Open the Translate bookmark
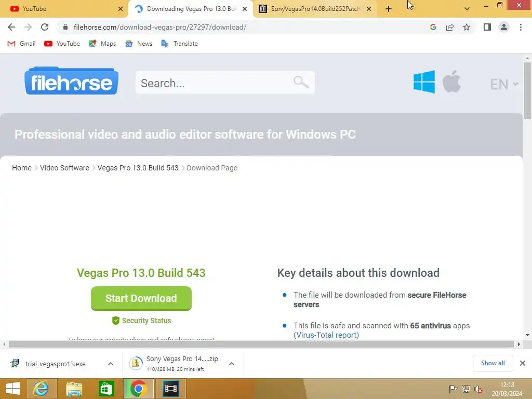Screen dimensions: 532x399 click(179, 44)
